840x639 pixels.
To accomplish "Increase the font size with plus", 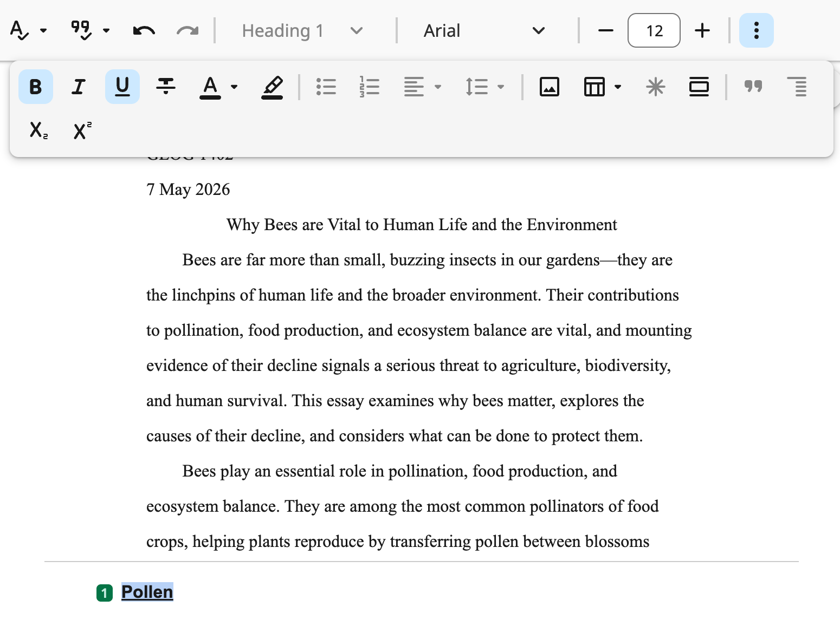I will click(x=702, y=30).
